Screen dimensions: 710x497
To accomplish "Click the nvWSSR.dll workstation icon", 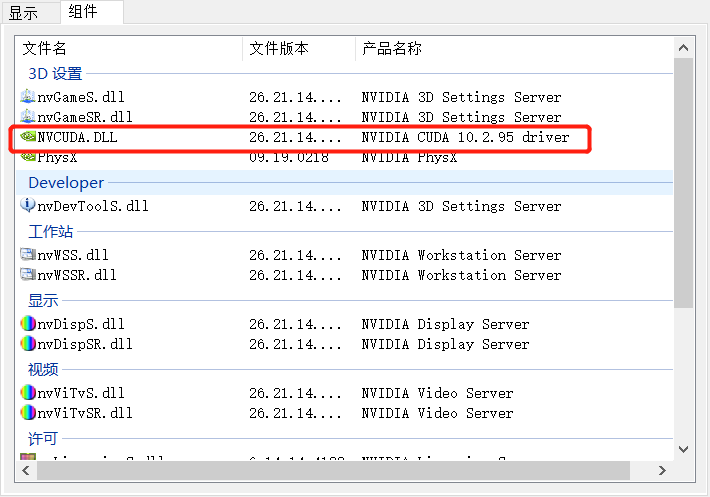I will point(28,274).
